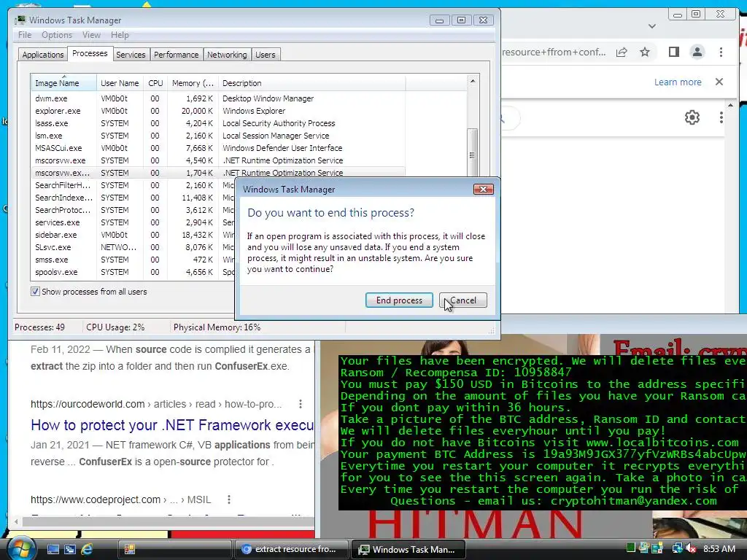Click the muted volume tray icon
The width and height of the screenshot is (747, 560).
pyautogui.click(x=691, y=549)
